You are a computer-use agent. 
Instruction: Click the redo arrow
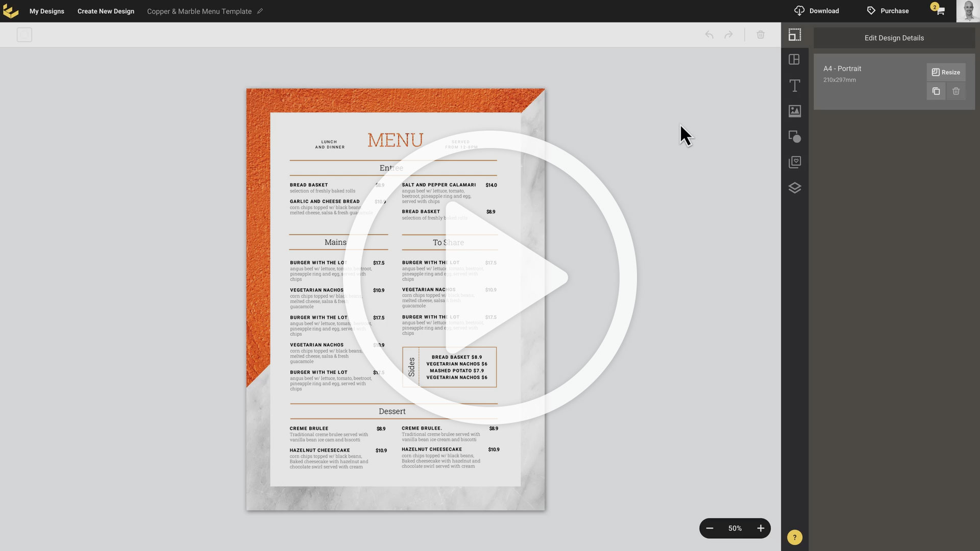pos(728,35)
